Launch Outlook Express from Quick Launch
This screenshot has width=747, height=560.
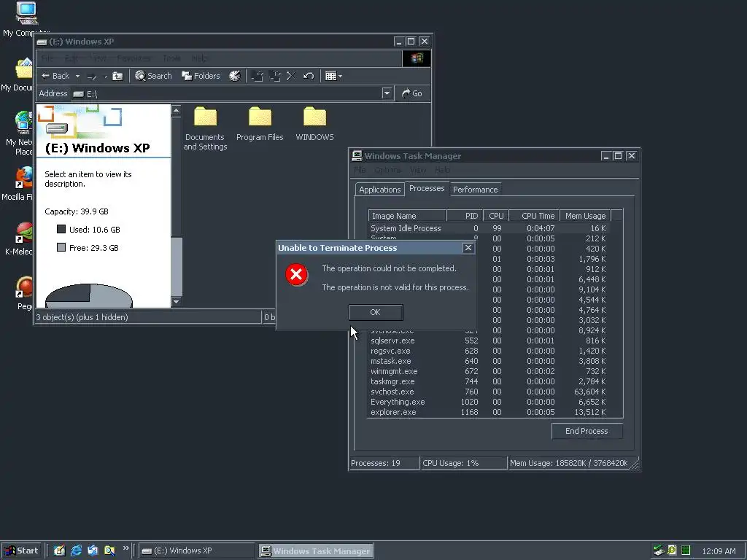coord(93,551)
